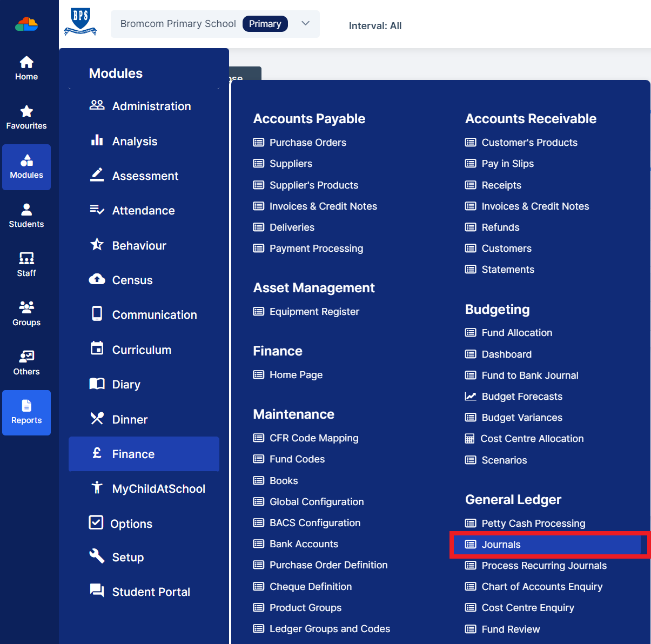651x644 pixels.
Task: Click the BPS school crest logo
Action: pos(80,24)
